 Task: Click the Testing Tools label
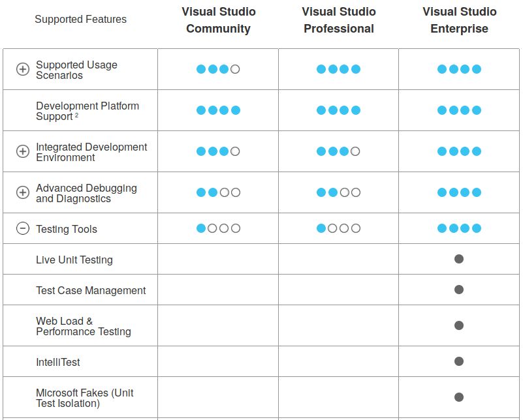click(67, 229)
